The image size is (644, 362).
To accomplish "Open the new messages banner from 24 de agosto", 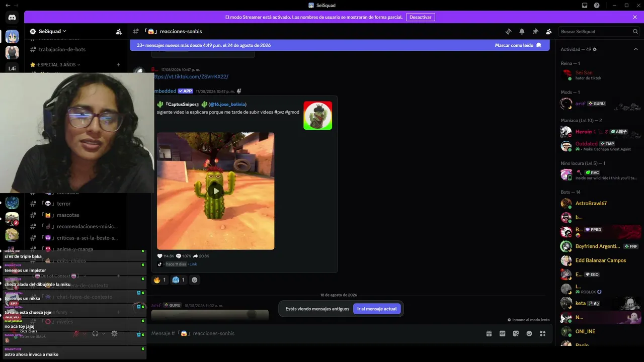I will point(339,45).
